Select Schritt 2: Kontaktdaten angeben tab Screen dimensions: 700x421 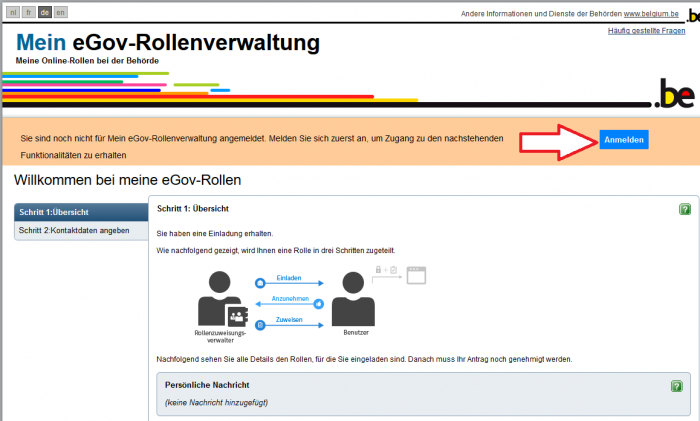tap(81, 230)
